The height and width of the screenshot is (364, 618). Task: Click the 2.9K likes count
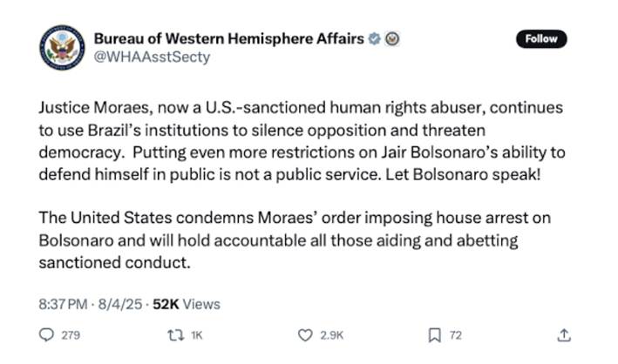(332, 335)
